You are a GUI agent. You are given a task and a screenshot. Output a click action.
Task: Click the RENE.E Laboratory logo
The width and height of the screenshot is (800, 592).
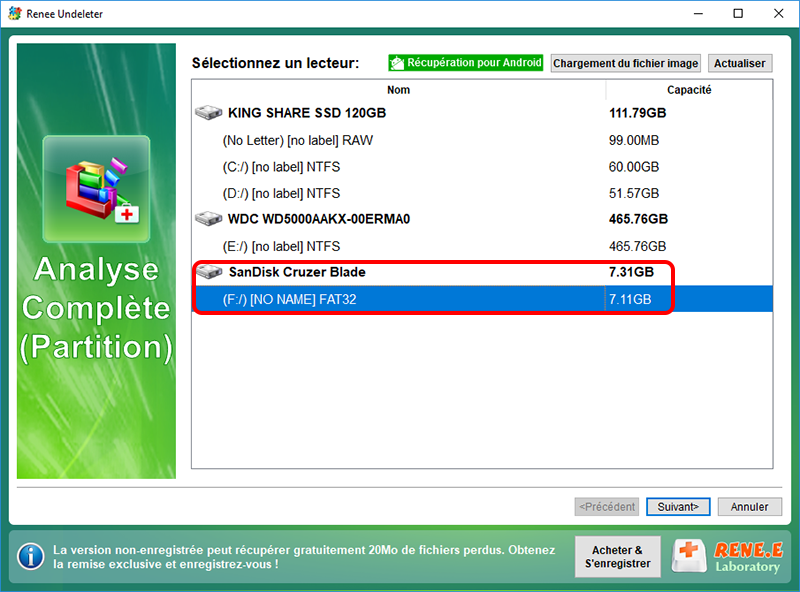click(728, 557)
